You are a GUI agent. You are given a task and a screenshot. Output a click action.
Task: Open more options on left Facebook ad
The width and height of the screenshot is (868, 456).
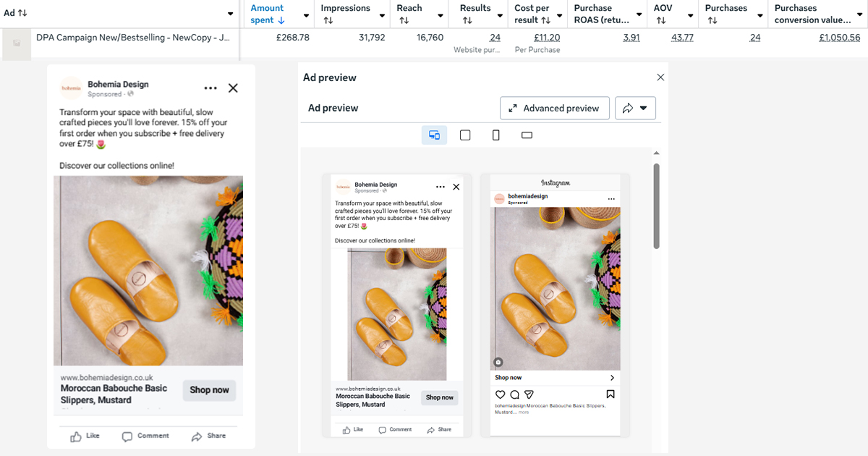click(210, 88)
